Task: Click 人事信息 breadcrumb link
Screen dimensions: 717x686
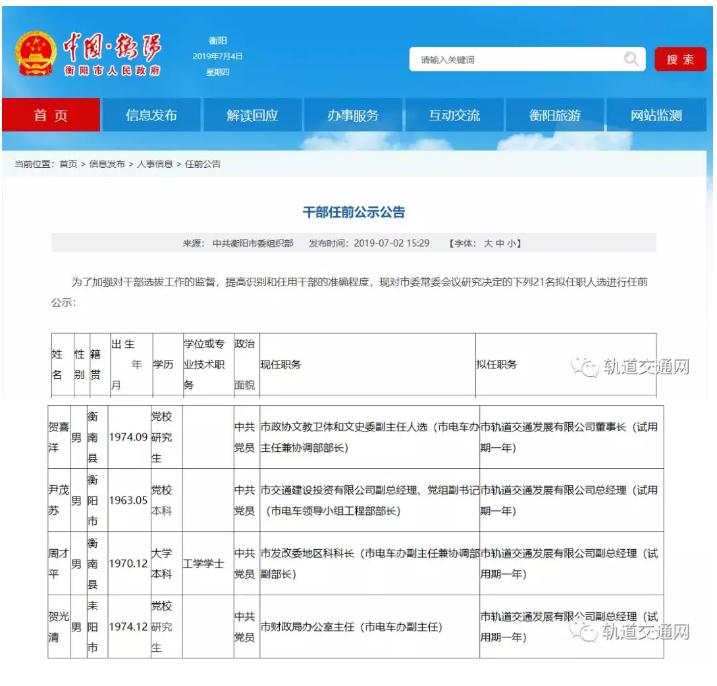Action: tap(155, 164)
